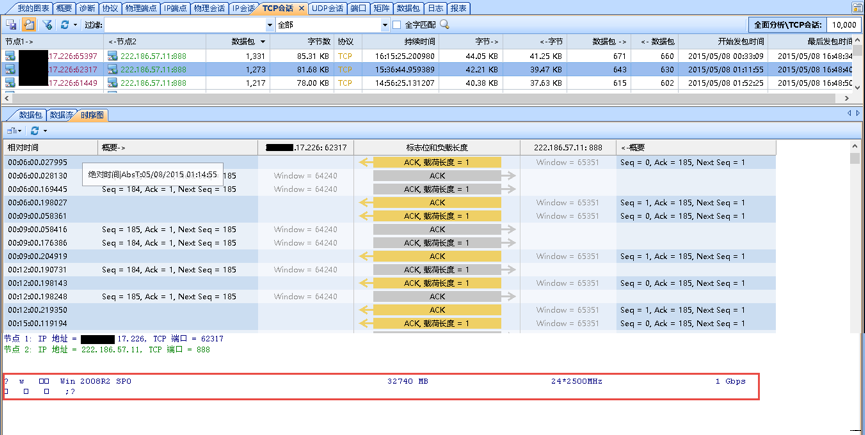Viewport: 865px width, 435px height.
Task: Enable the 全字匹配 checkbox
Action: point(397,24)
